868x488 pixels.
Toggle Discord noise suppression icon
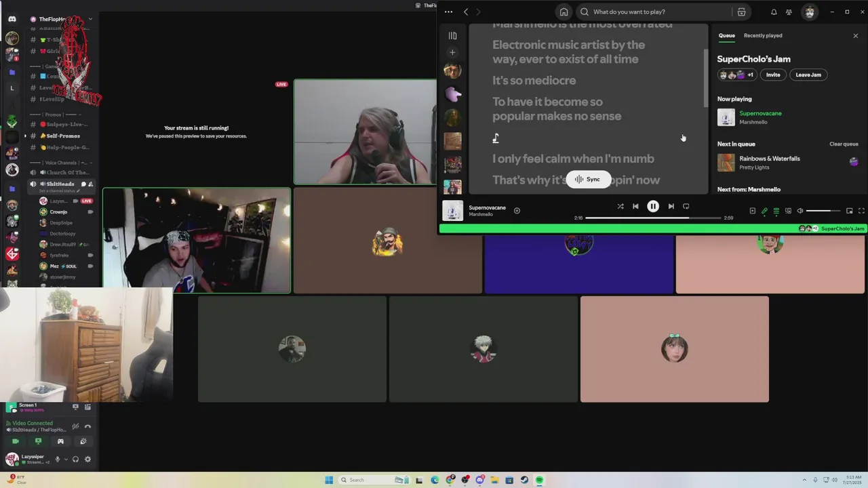point(75,426)
